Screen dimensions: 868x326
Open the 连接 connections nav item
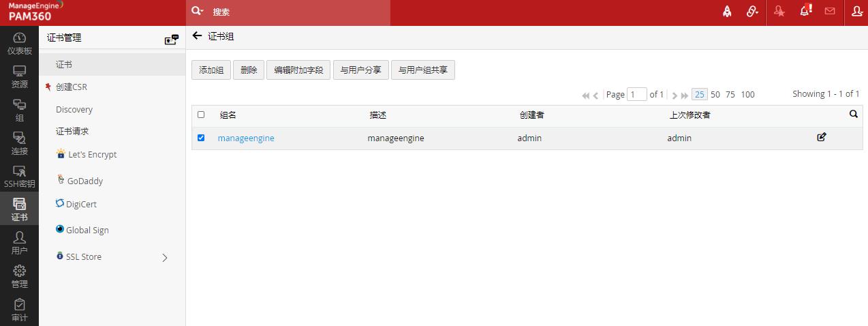pyautogui.click(x=19, y=144)
